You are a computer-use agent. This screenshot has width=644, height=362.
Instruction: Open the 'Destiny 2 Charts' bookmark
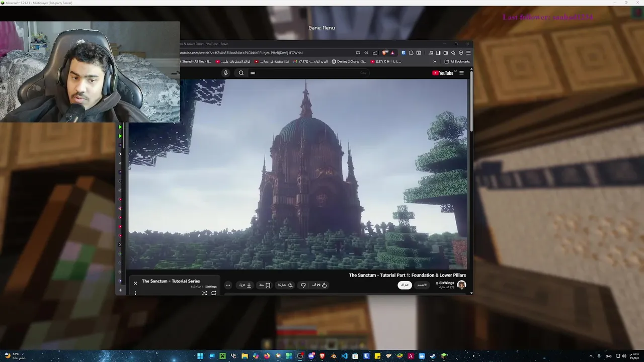click(x=349, y=62)
